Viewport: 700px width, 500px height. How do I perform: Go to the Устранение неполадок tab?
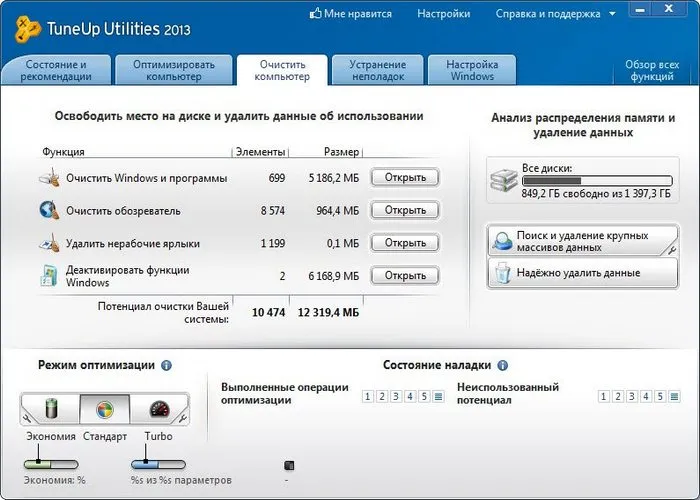coord(378,70)
